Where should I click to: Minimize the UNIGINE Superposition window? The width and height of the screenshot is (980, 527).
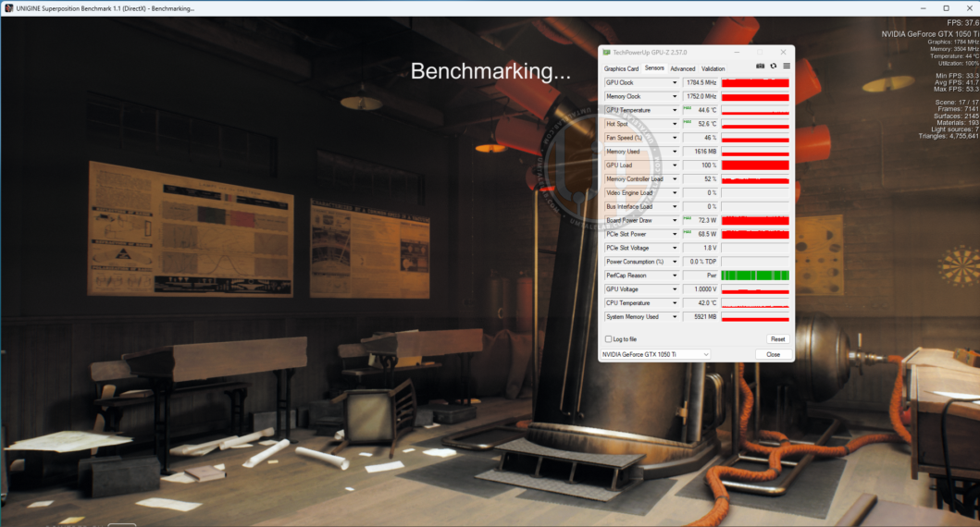point(924,8)
